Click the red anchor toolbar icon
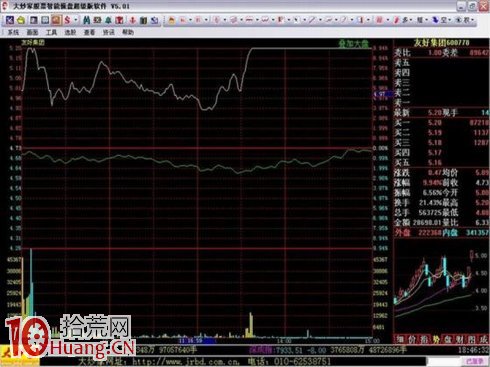490x367 pixels. [x=133, y=20]
